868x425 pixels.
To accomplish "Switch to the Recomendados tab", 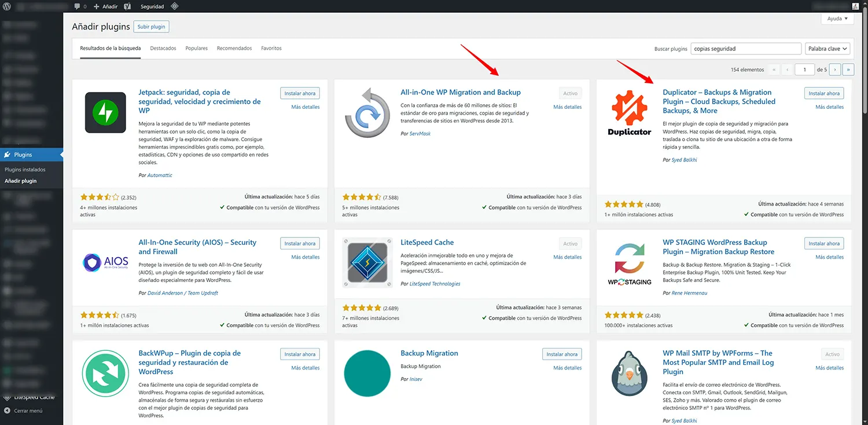I will tap(234, 48).
